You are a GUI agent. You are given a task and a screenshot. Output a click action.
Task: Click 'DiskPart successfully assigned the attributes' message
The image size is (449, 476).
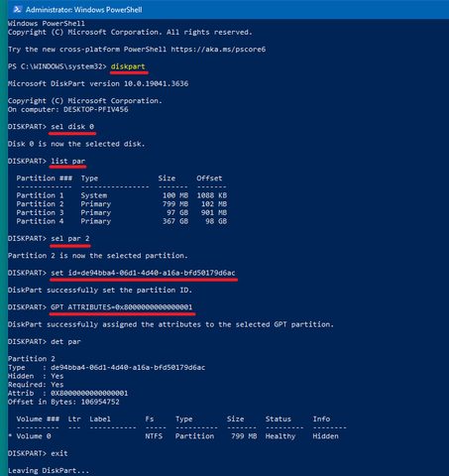click(170, 324)
